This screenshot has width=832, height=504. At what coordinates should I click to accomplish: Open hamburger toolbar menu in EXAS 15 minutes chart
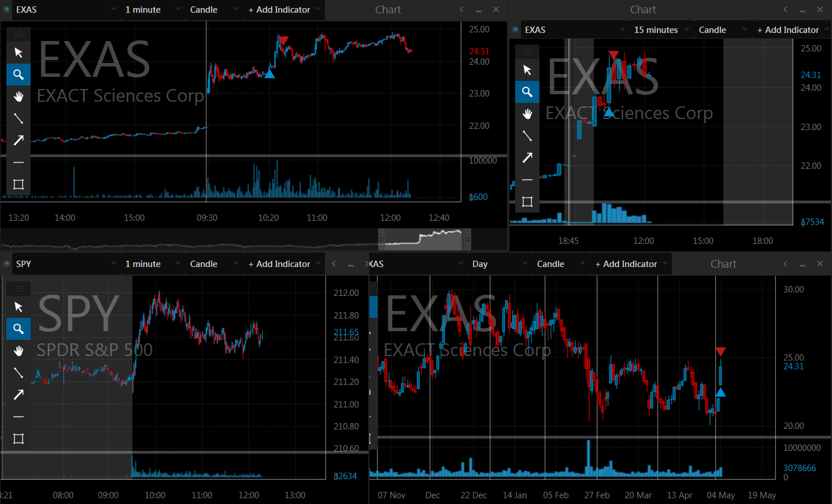527,51
